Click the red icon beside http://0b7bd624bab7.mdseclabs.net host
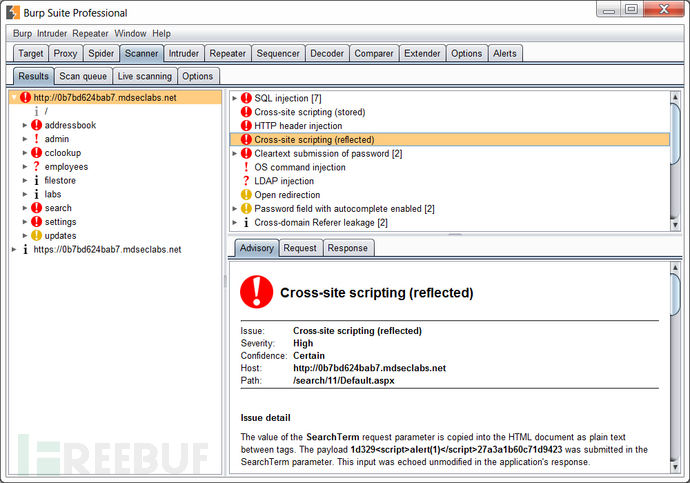Image resolution: width=690 pixels, height=483 pixels. point(26,97)
